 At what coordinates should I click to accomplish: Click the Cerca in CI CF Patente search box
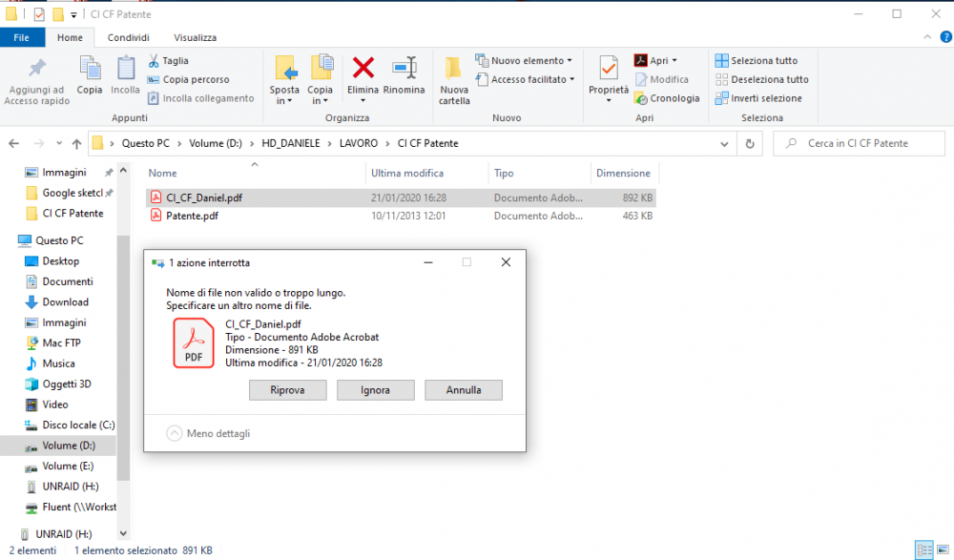pyautogui.click(x=859, y=144)
